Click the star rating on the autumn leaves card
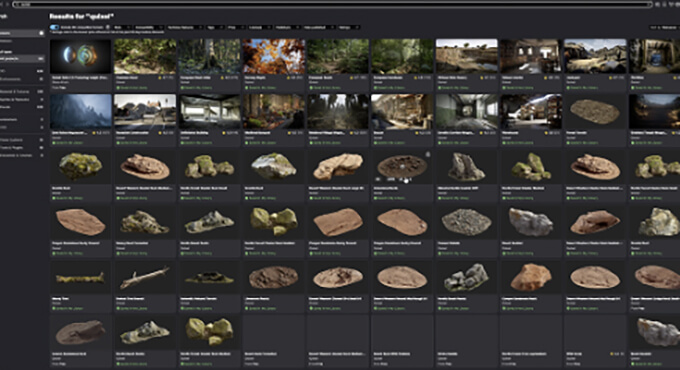Viewport: 680px width, 370px height. (x=295, y=78)
